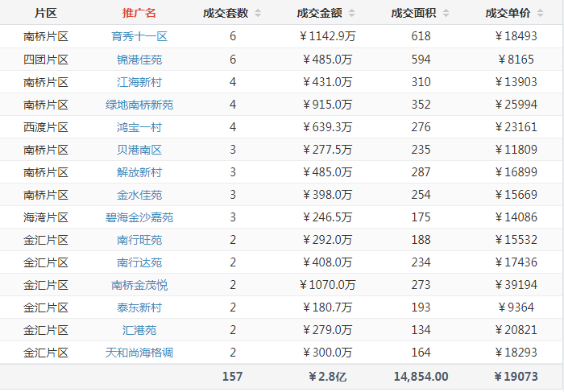Open the 泰东新村 link
564x392 pixels.
tap(139, 307)
